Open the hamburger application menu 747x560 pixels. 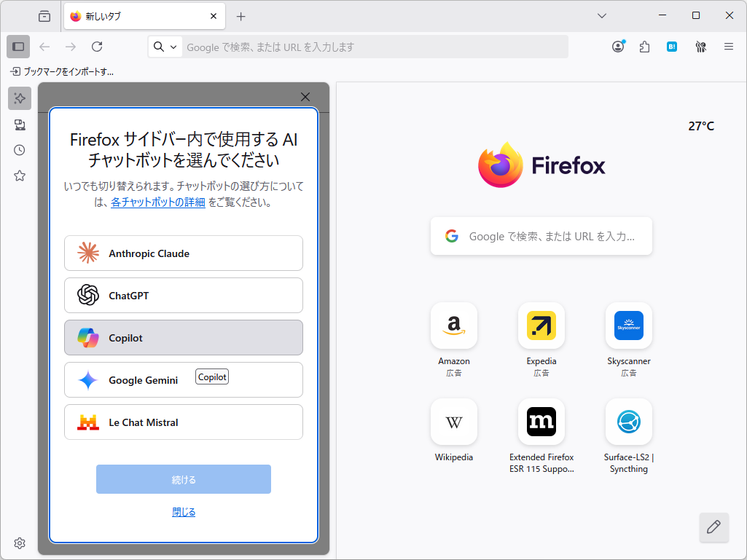728,47
